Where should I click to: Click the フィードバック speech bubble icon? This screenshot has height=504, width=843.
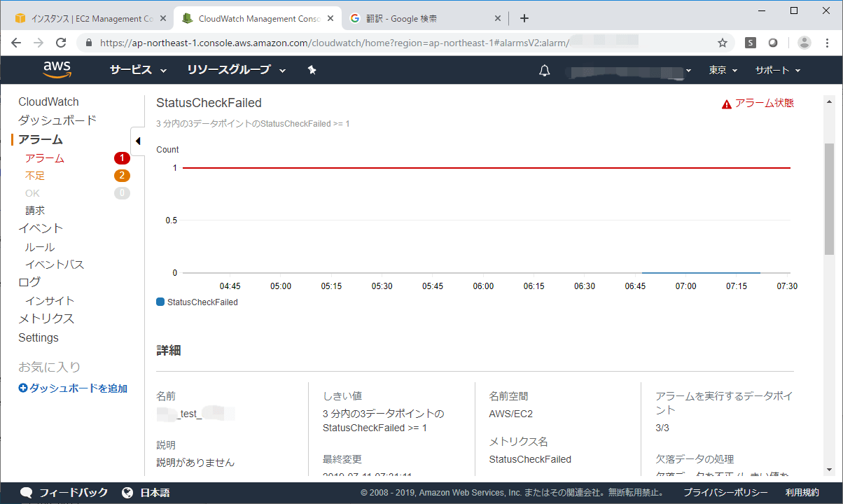point(27,492)
